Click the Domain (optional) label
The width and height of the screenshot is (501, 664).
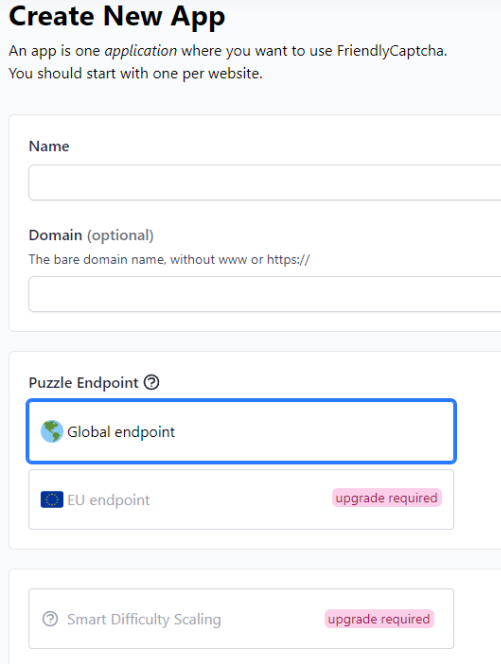(x=91, y=235)
